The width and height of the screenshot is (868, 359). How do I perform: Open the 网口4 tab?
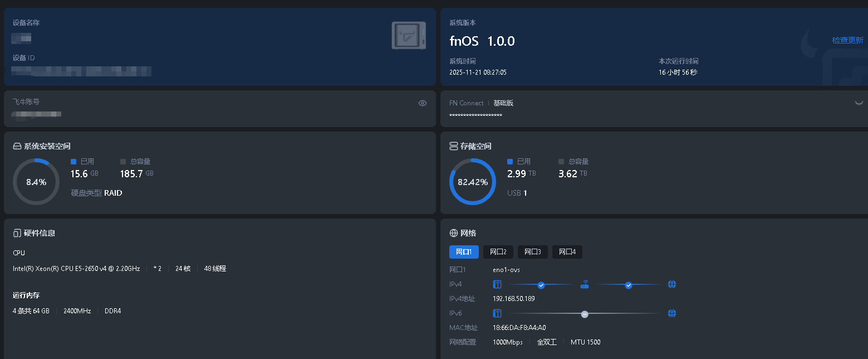(x=567, y=252)
